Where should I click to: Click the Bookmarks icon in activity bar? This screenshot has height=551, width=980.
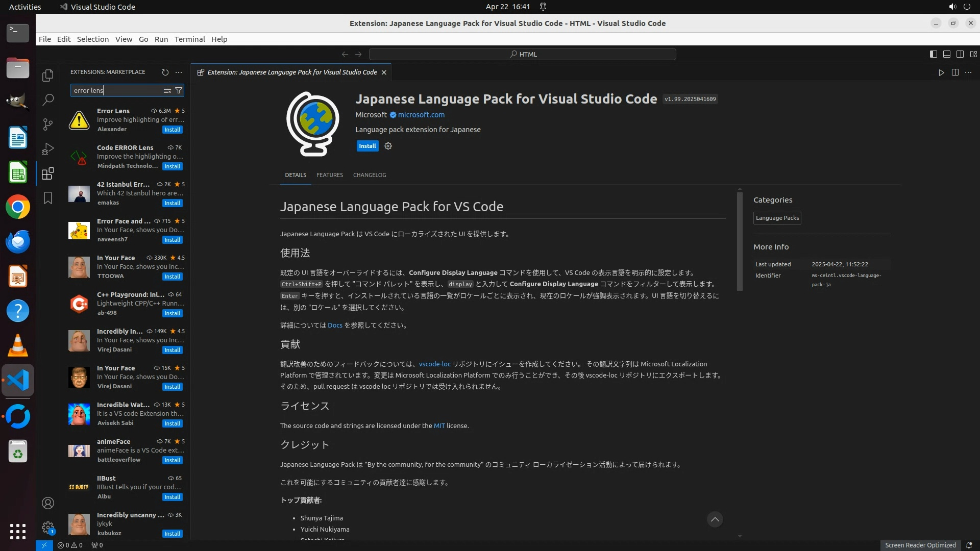click(48, 198)
